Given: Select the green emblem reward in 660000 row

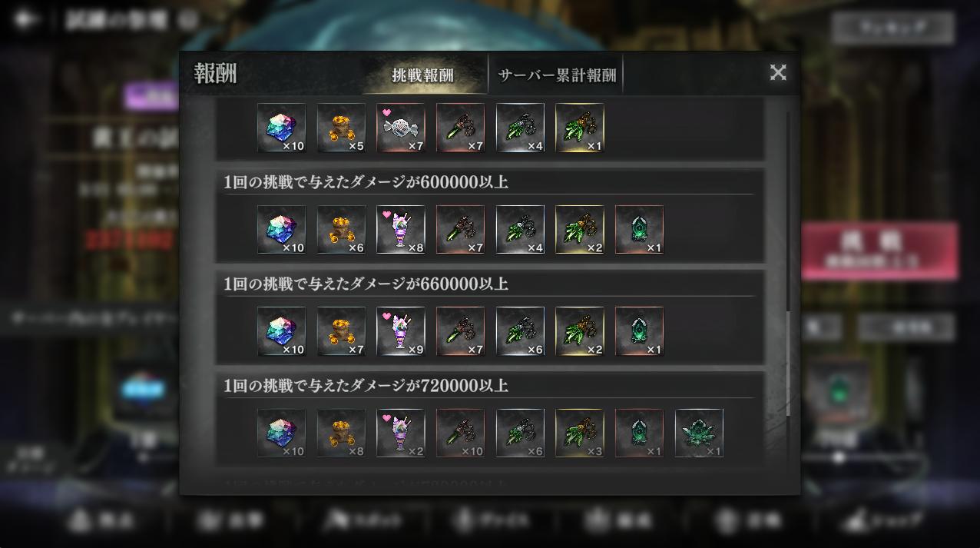Looking at the screenshot, I should [x=639, y=331].
